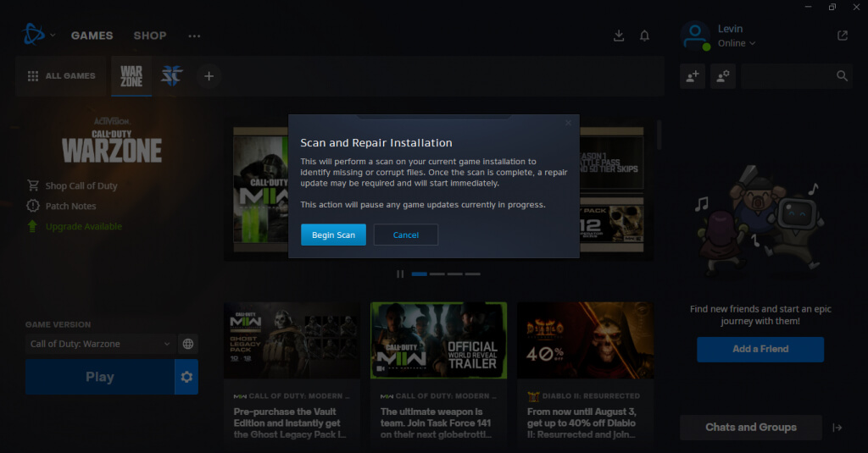
Task: Add a game to favorites bar
Action: point(209,76)
